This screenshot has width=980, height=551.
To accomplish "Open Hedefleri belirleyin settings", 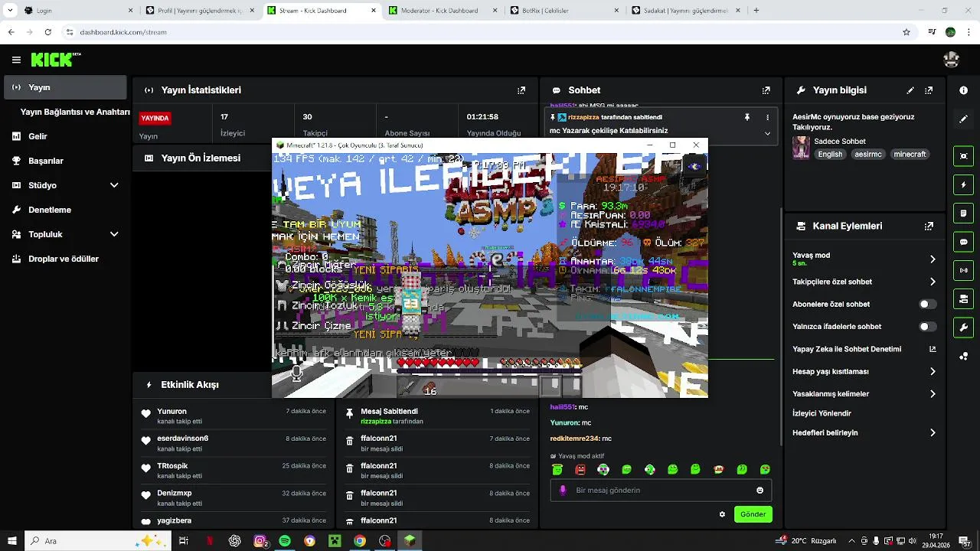I will pos(864,432).
